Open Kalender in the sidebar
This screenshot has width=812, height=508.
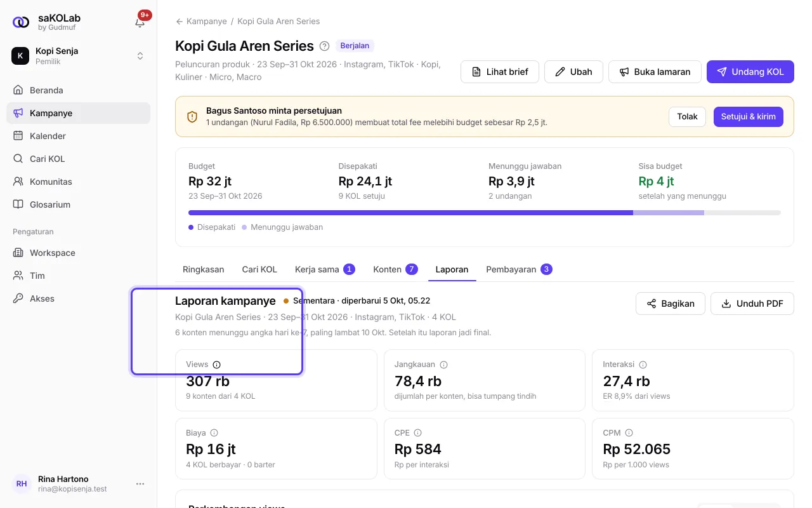point(79,136)
